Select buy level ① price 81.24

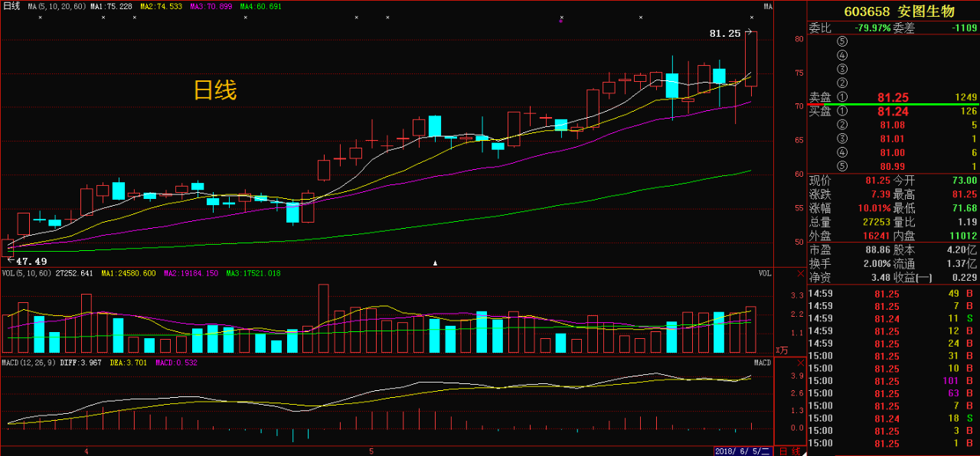[893, 111]
